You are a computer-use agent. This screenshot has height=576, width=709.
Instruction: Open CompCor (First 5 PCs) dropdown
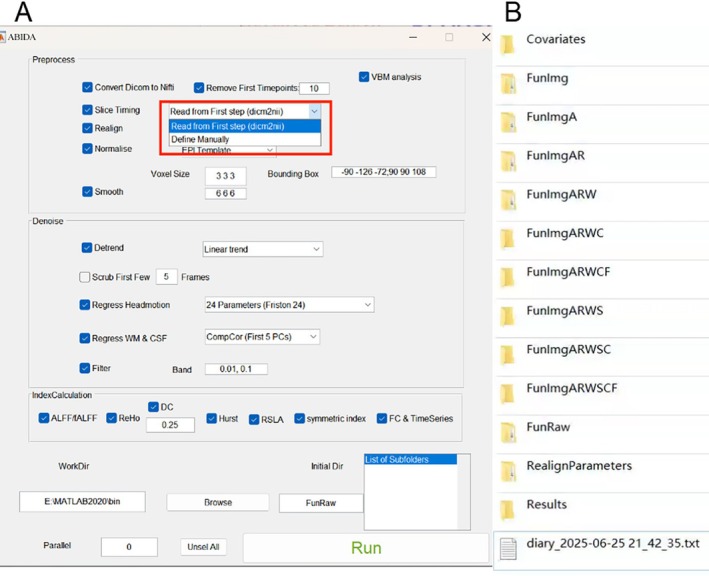point(262,337)
